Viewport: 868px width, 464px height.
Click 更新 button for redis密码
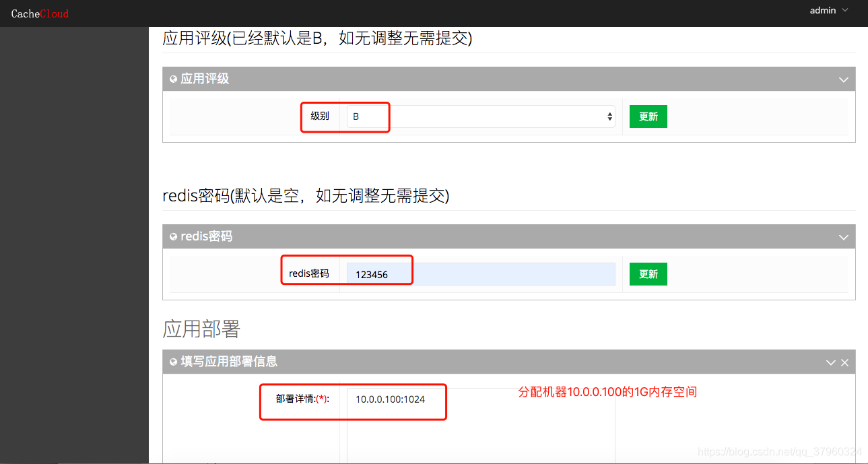pos(648,274)
